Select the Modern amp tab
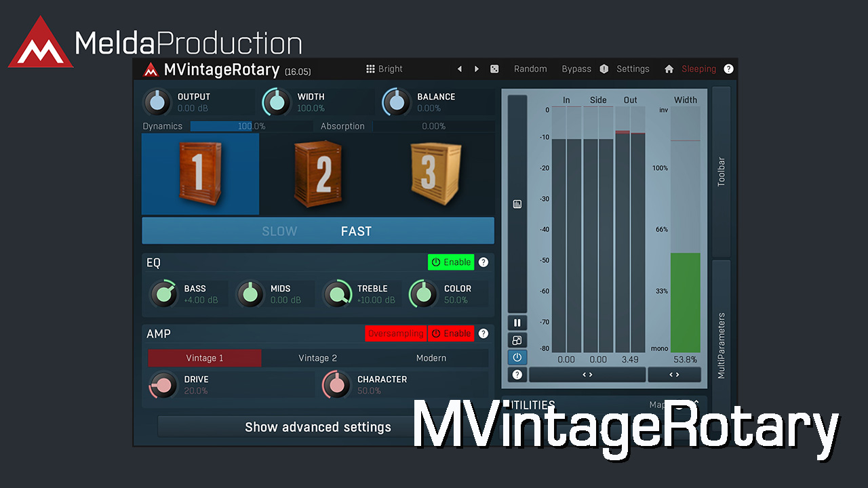Viewport: 868px width, 488px height. [x=431, y=358]
